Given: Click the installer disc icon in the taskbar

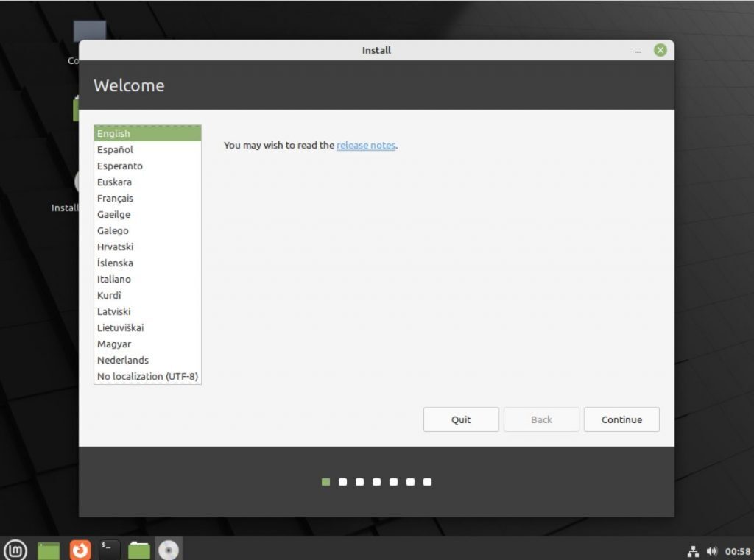Looking at the screenshot, I should (x=168, y=549).
